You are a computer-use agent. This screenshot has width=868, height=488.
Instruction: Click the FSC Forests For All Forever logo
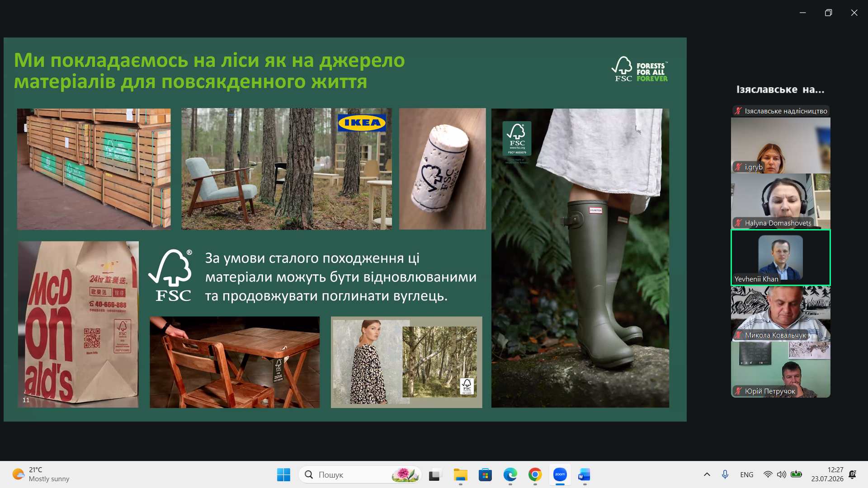click(x=640, y=69)
